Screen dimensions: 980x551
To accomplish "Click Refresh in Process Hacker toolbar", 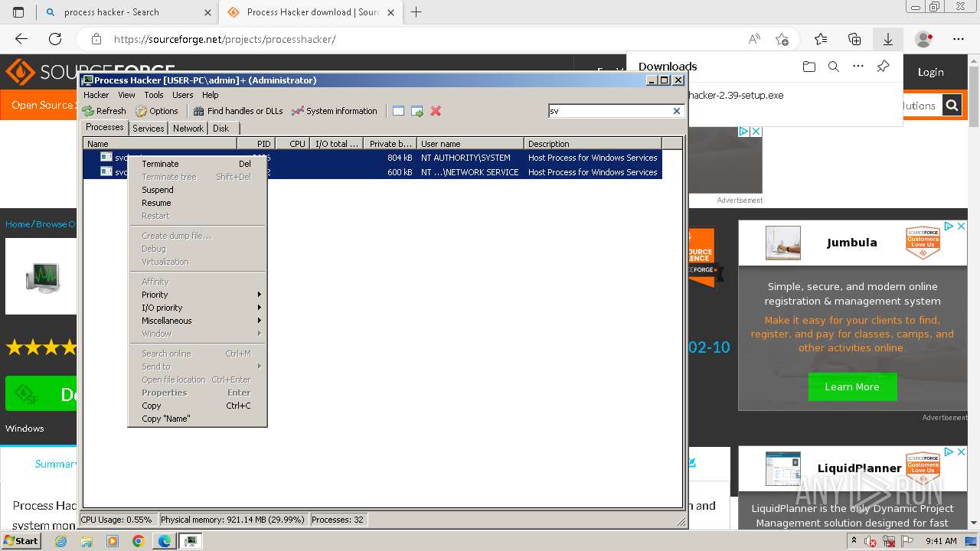I will pos(105,111).
